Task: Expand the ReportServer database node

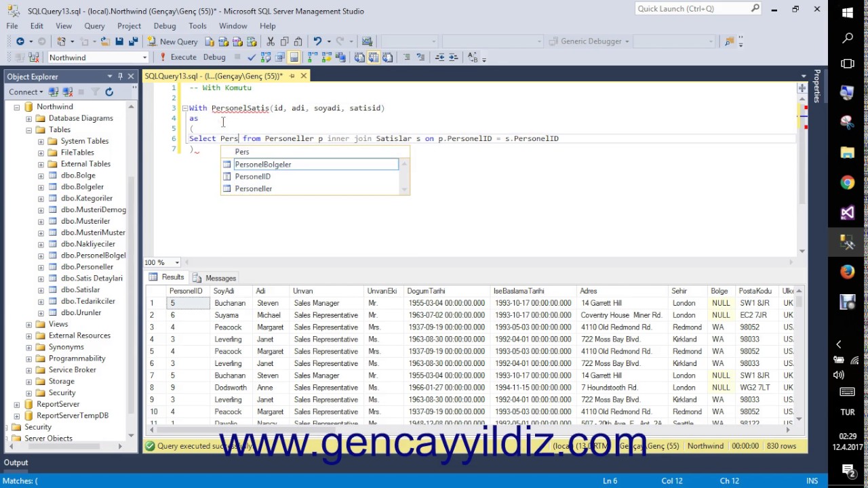Action: pyautogui.click(x=17, y=405)
